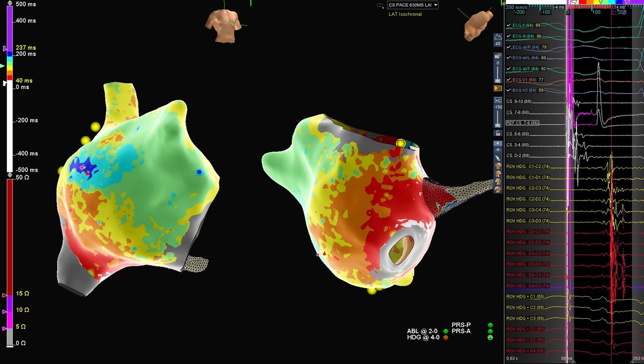This screenshot has width=644, height=364.
Task: Click the clipping slider handle under -150
Action: pos(498,124)
